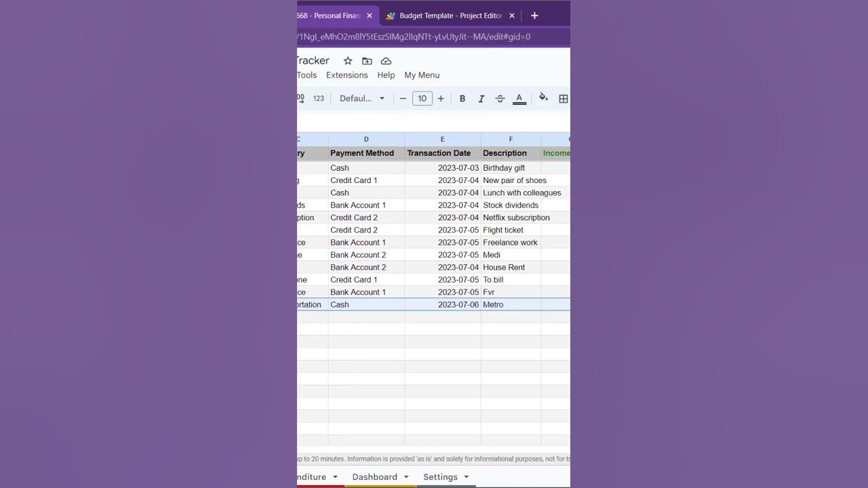The width and height of the screenshot is (868, 488).
Task: Open the text color picker
Action: 519,98
